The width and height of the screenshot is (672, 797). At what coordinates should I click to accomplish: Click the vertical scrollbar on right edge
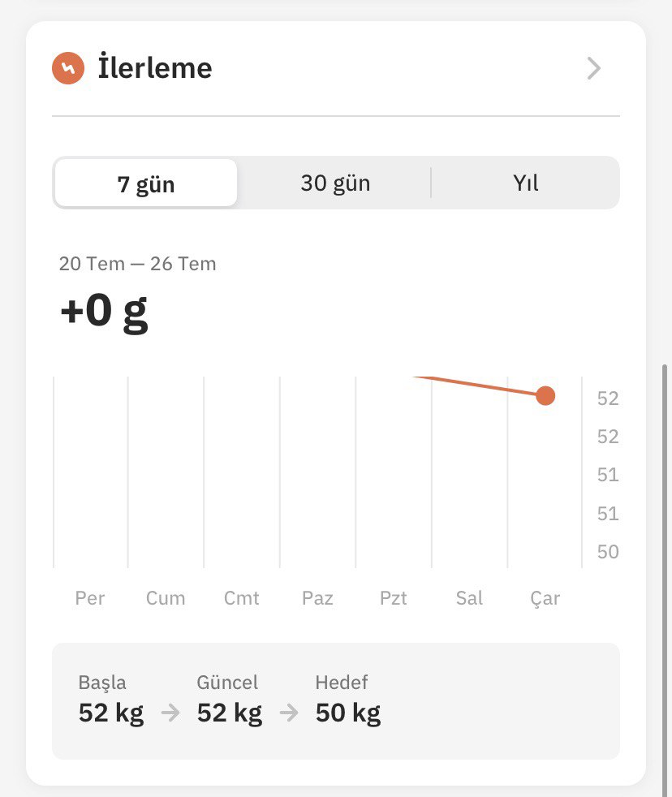point(664,579)
